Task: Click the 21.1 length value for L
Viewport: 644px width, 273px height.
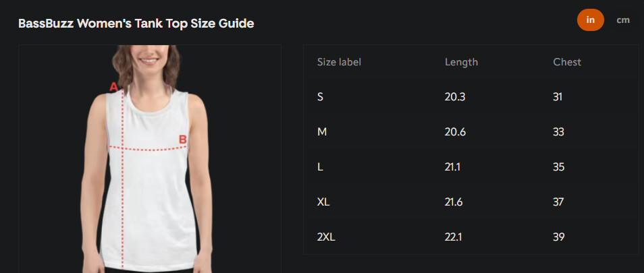Action: (453, 167)
